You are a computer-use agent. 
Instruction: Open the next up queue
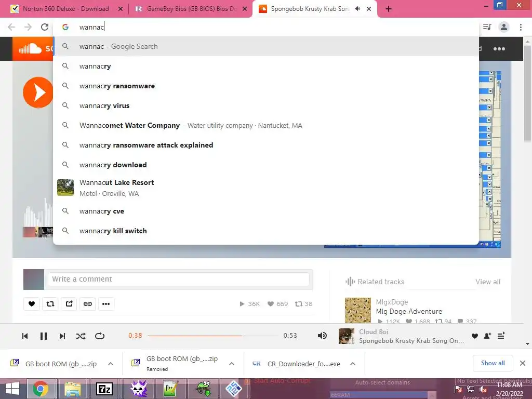point(501,336)
